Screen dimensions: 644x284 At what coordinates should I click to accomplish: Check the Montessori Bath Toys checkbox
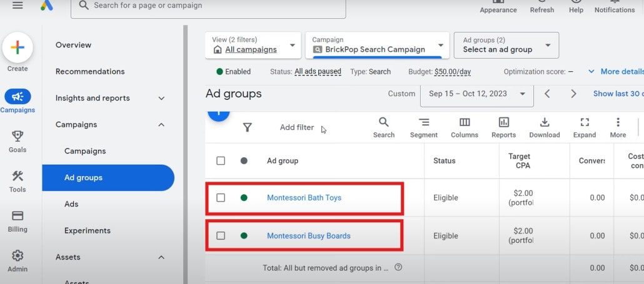point(221,197)
